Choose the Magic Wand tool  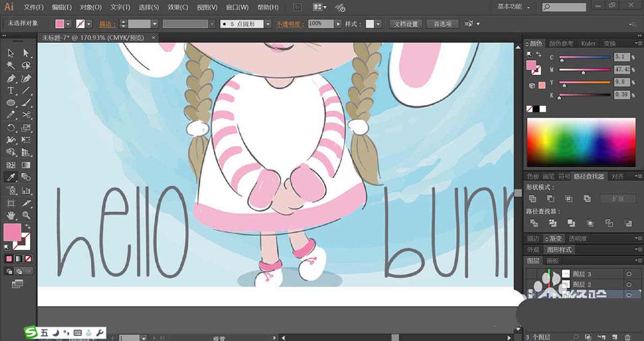11,66
